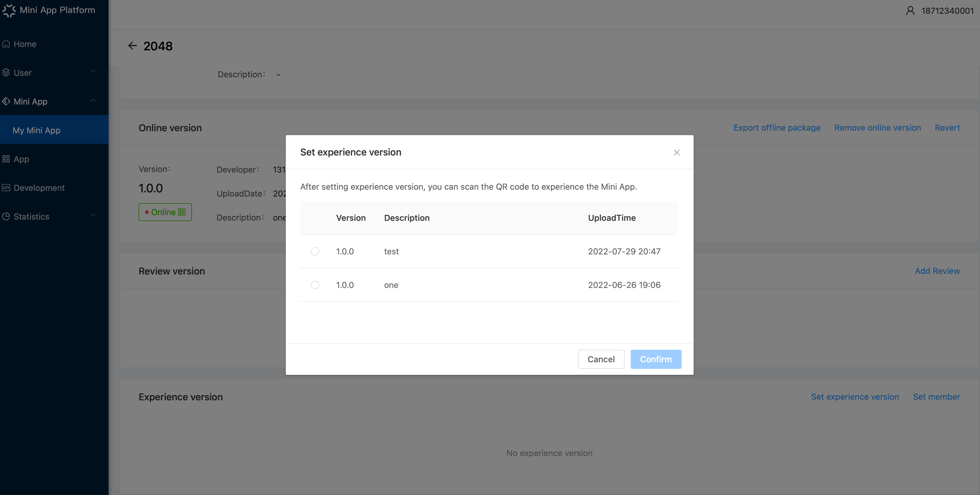Click the App grid icon in sidebar

coord(6,159)
